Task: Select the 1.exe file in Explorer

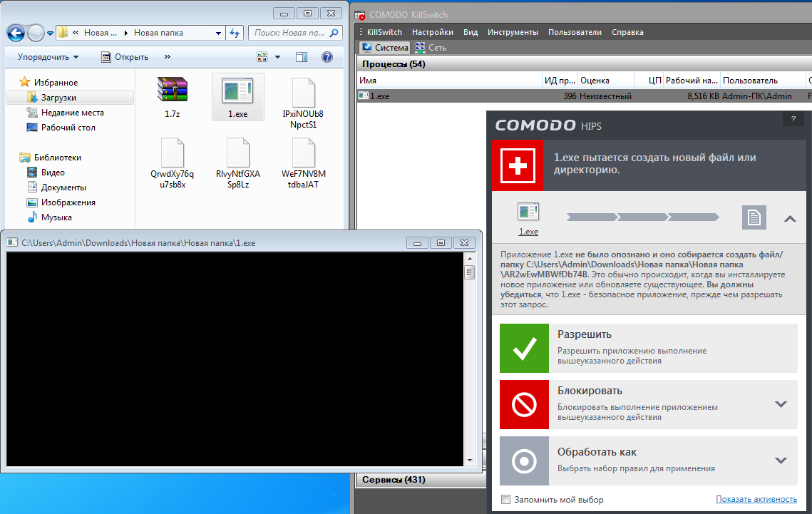Action: (x=237, y=97)
